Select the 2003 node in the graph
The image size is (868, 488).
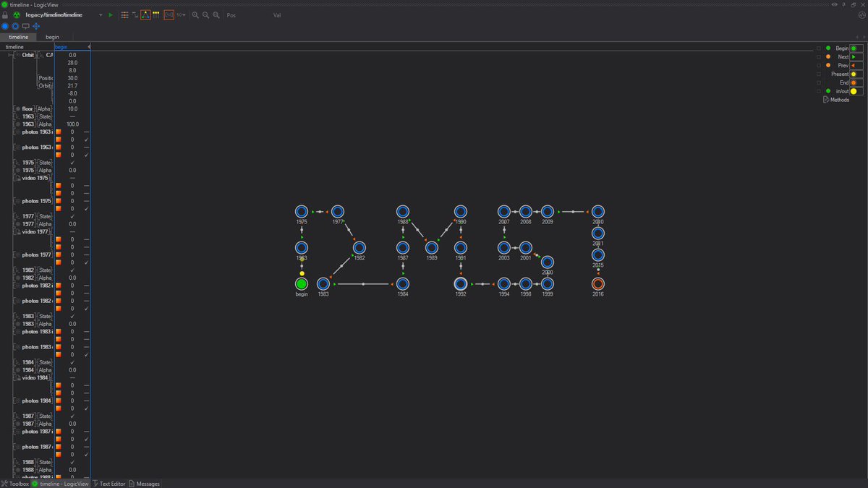pyautogui.click(x=504, y=247)
